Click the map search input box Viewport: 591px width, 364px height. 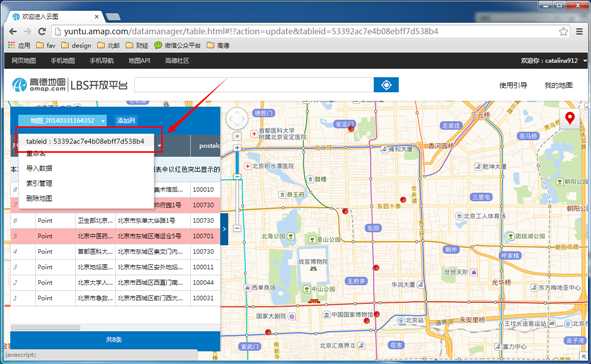(254, 85)
